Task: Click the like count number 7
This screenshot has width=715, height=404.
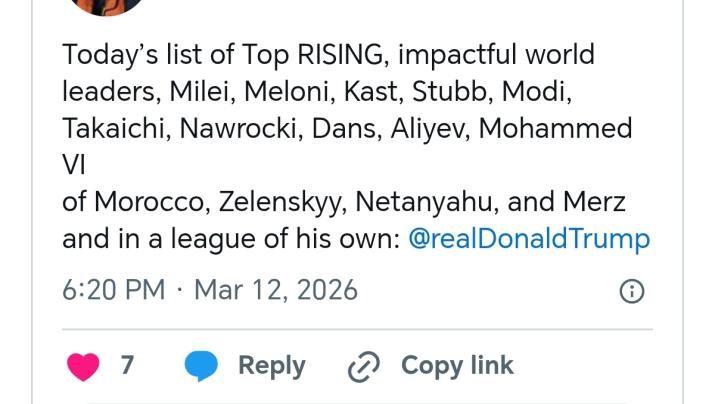Action: 127,366
